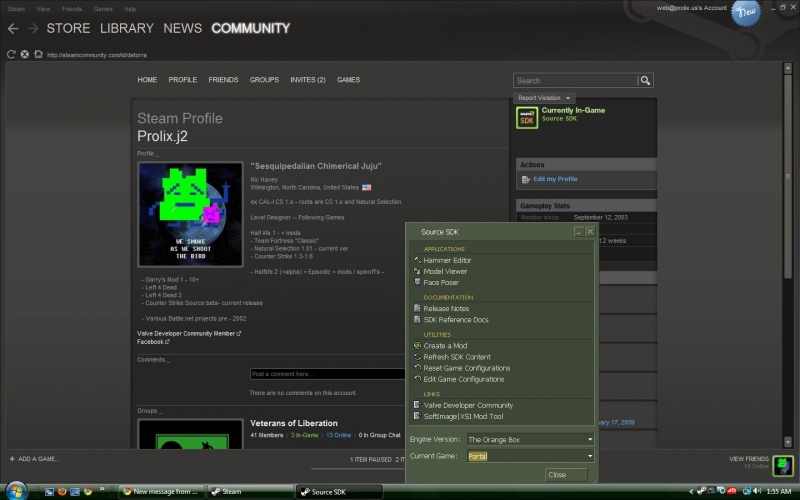Run Refresh SDK Content
The image size is (800, 500).
[457, 357]
